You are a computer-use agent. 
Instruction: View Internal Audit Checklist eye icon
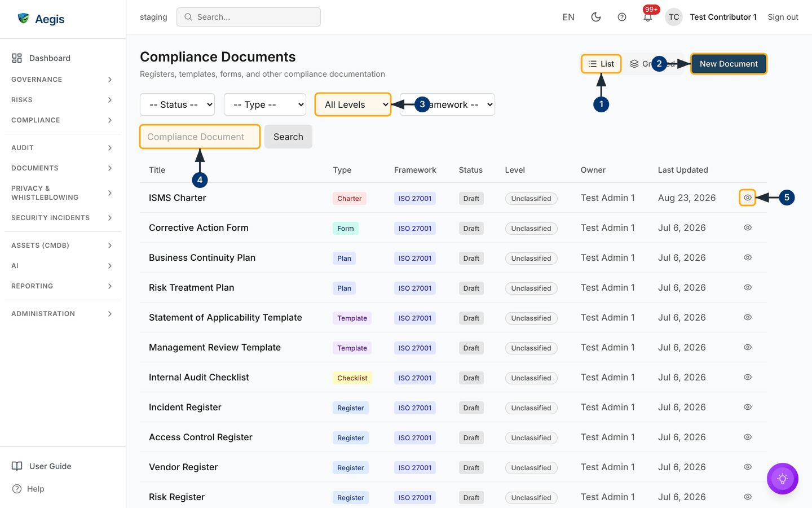point(748,377)
